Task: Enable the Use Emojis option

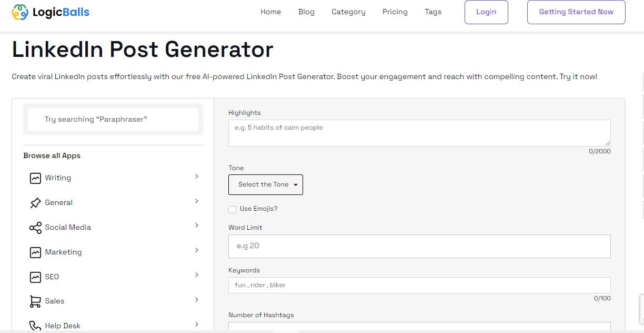Action: coord(232,209)
